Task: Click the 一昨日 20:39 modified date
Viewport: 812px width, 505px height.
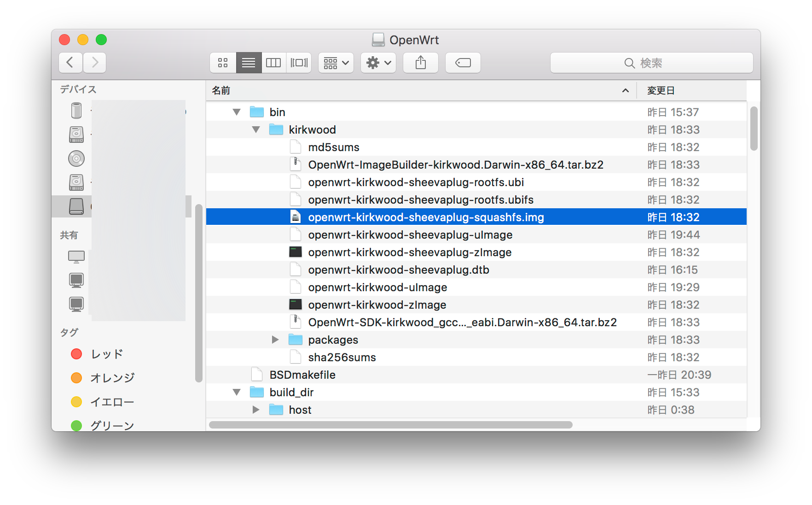Action: tap(679, 375)
